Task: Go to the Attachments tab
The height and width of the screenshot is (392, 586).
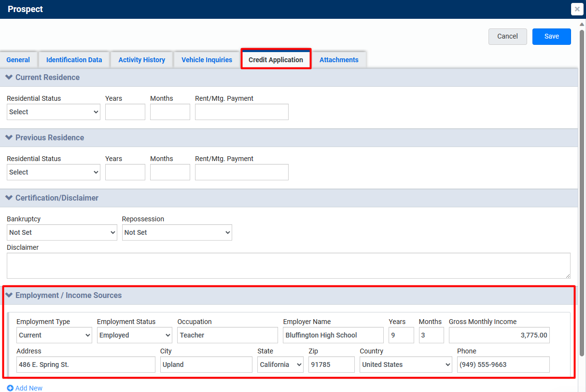Action: tap(339, 60)
